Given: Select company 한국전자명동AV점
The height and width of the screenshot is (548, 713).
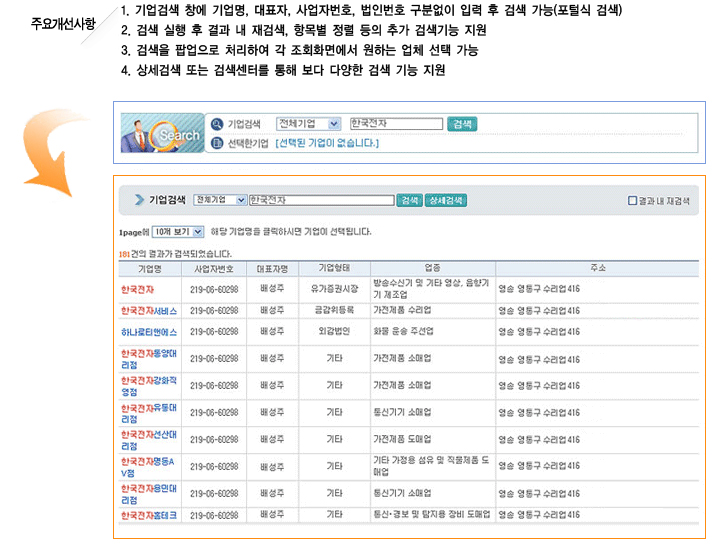Looking at the screenshot, I should (x=148, y=467).
